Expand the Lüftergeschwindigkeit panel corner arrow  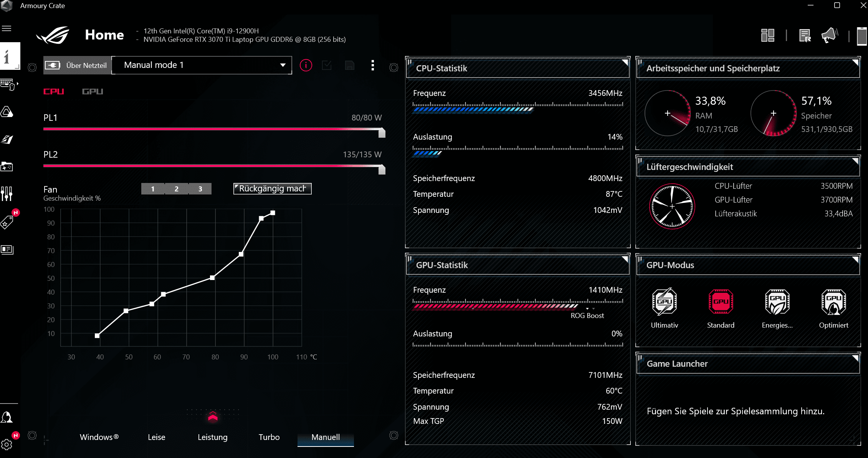tap(855, 161)
